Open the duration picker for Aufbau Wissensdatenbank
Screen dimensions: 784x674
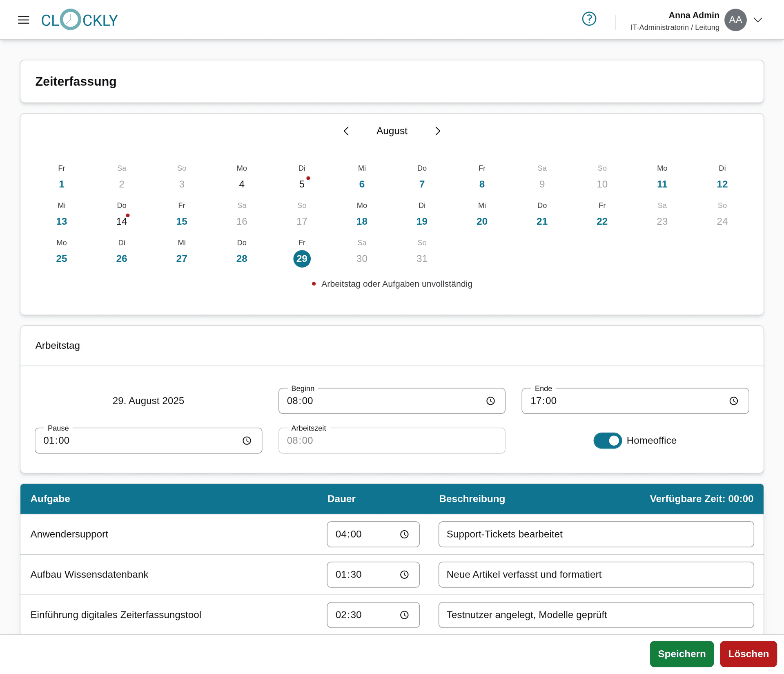pos(404,574)
